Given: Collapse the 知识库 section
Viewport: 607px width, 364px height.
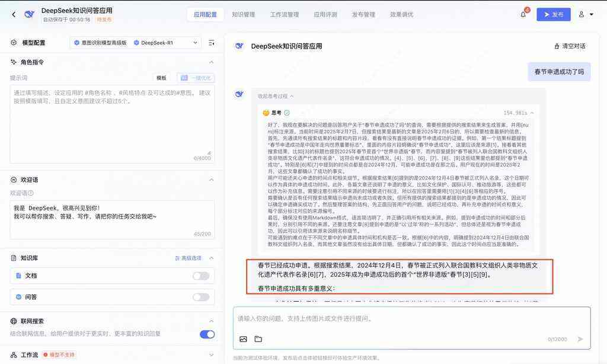Looking at the screenshot, I should click(x=212, y=258).
